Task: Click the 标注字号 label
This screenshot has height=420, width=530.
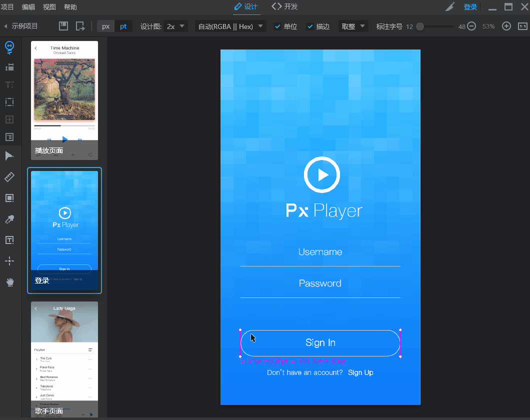Action: [x=389, y=26]
